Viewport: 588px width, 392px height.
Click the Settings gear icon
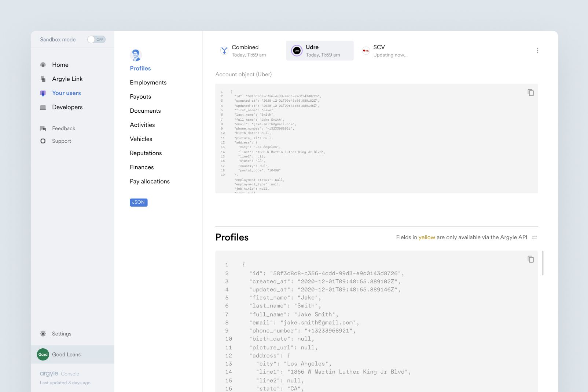(x=43, y=334)
